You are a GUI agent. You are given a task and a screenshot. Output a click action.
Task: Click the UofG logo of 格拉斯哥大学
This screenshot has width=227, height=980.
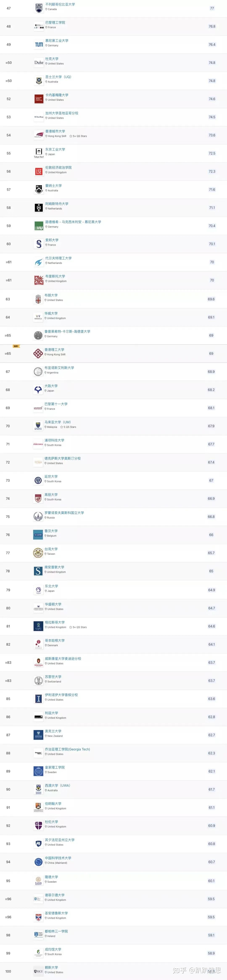[38, 626]
